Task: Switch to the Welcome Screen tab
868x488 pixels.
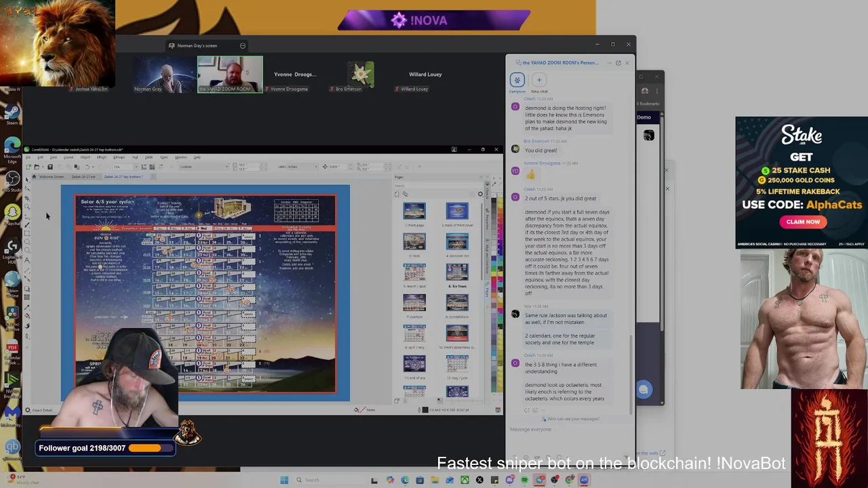Action: 52,177
